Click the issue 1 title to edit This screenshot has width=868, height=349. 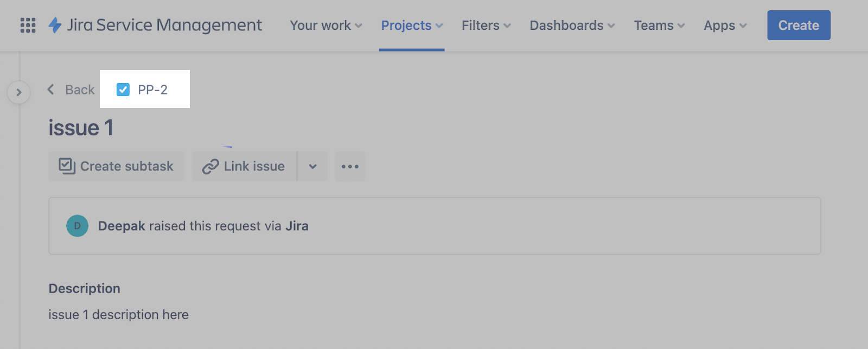click(81, 128)
